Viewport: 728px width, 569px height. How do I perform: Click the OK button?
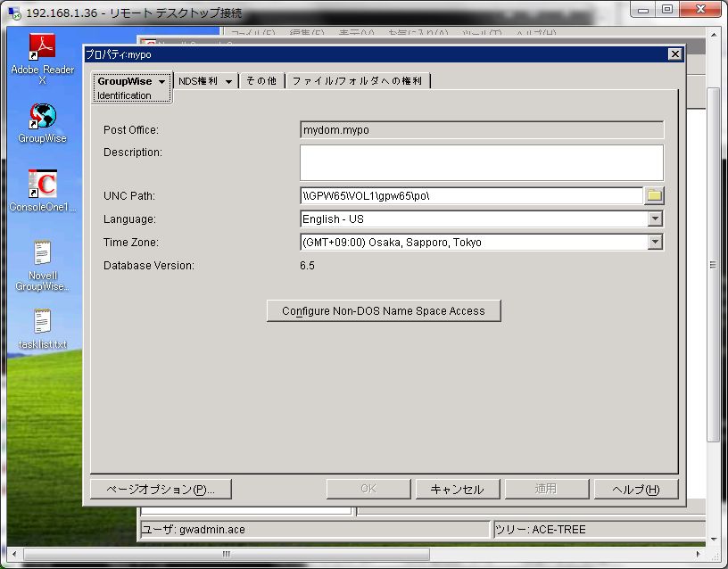click(x=368, y=489)
